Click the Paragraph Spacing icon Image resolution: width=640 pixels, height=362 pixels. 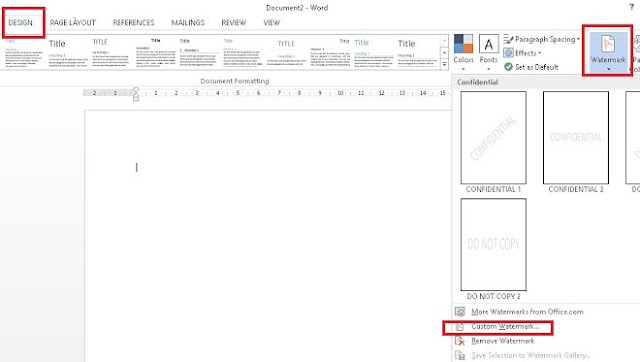click(508, 39)
